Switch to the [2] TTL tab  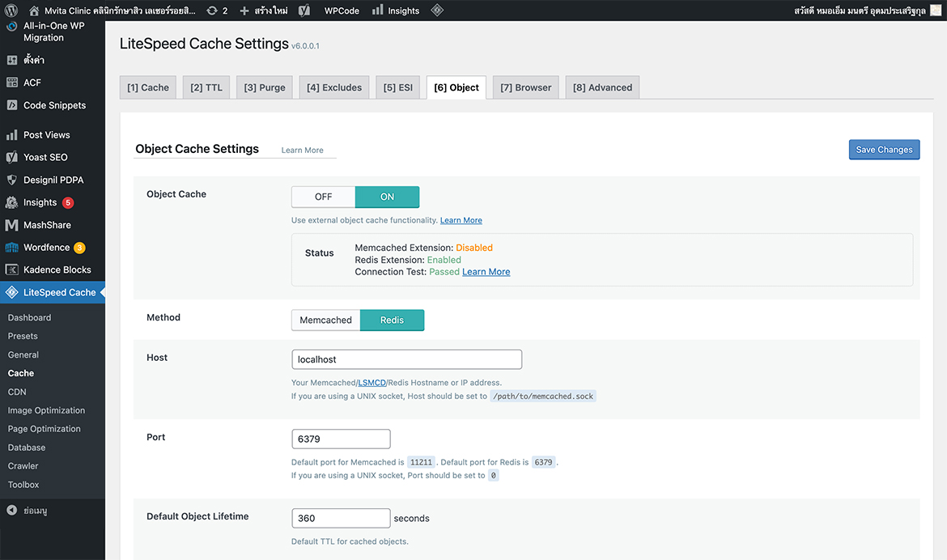(x=206, y=87)
